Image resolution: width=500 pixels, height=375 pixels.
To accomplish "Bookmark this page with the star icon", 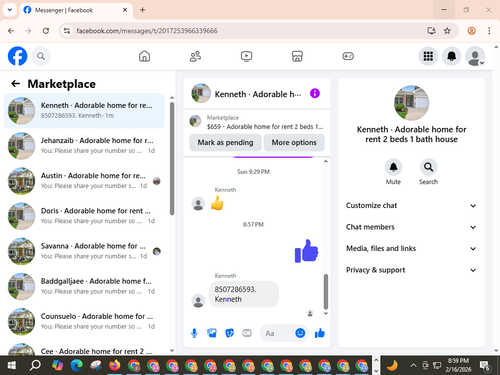I will 447,31.
